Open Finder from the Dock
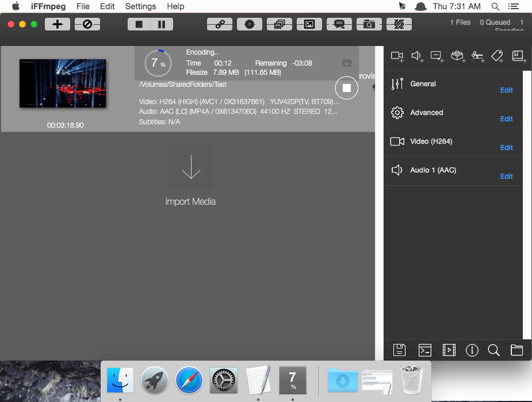Screen dimensions: 532x402 [x=120, y=380]
